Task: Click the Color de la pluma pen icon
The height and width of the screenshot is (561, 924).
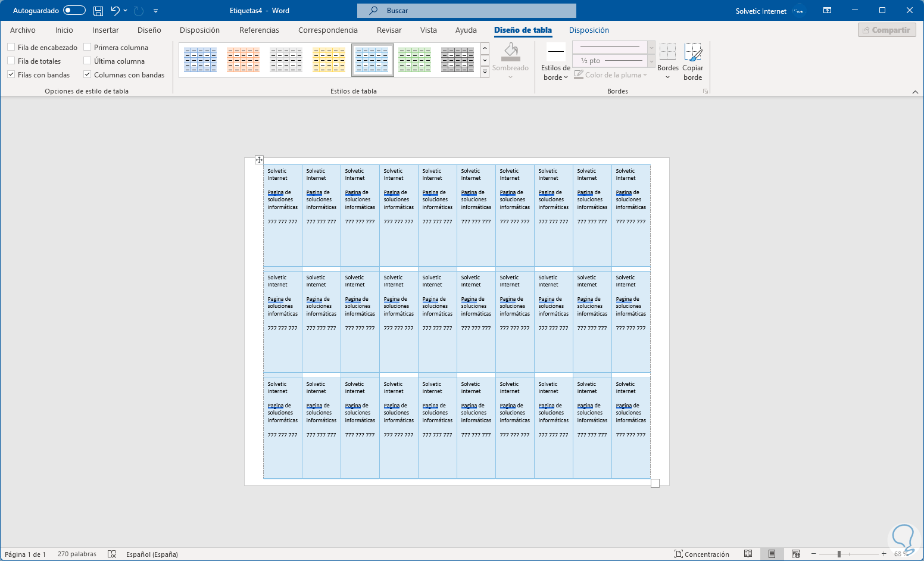Action: point(579,75)
